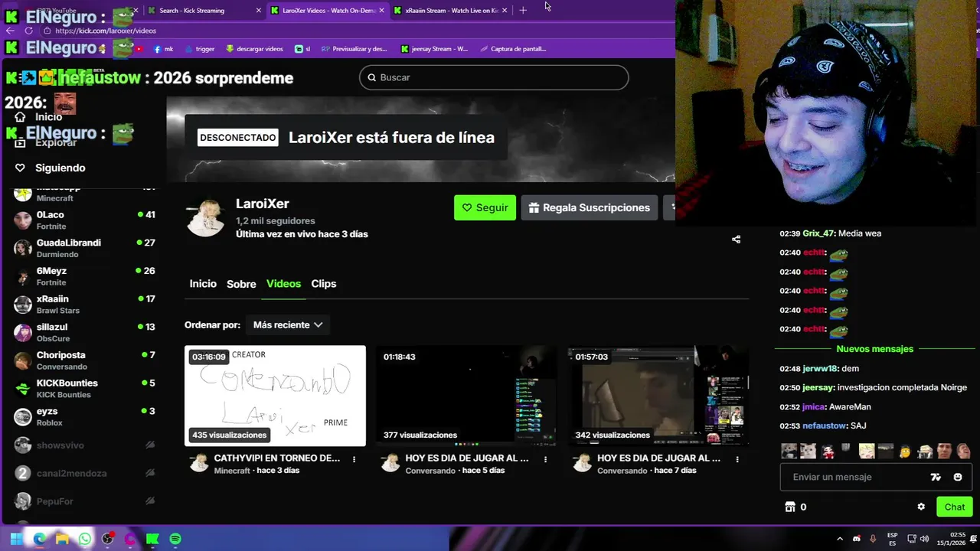Click Nuevos mensajes to jump to latest chat
Viewport: 980px width, 551px height.
874,349
